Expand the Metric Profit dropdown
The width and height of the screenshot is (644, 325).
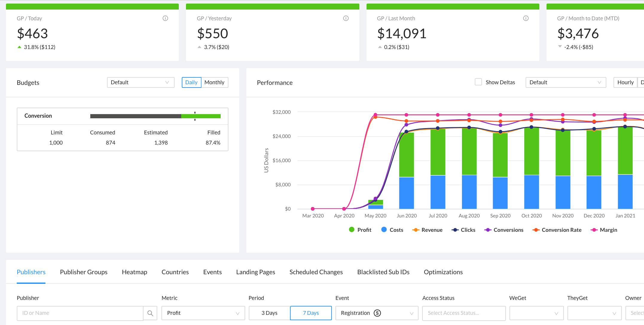click(x=203, y=313)
